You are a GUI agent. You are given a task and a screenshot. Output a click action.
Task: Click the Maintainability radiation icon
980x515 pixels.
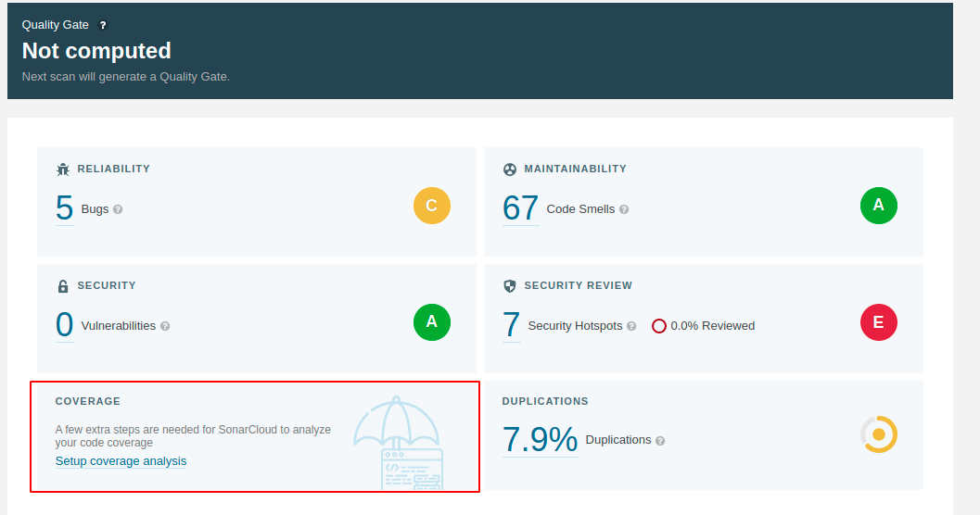pyautogui.click(x=509, y=170)
